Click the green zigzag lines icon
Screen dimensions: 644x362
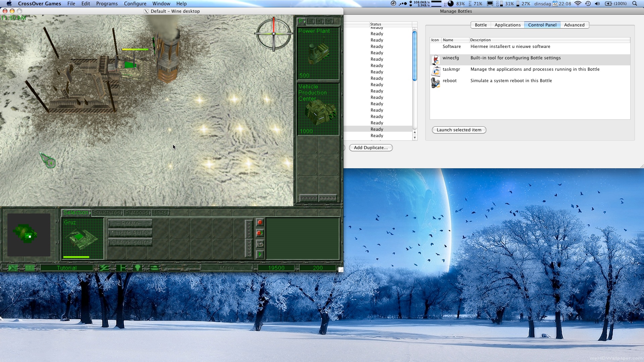[x=104, y=268]
